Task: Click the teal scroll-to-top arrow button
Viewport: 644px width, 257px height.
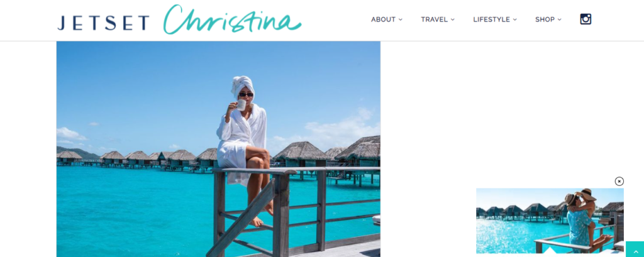Action: [x=635, y=249]
